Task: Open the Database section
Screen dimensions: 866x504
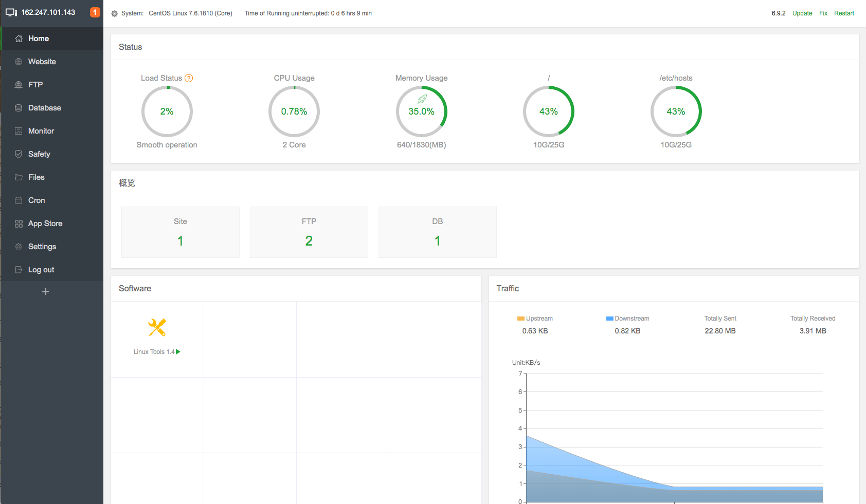Action: (45, 108)
